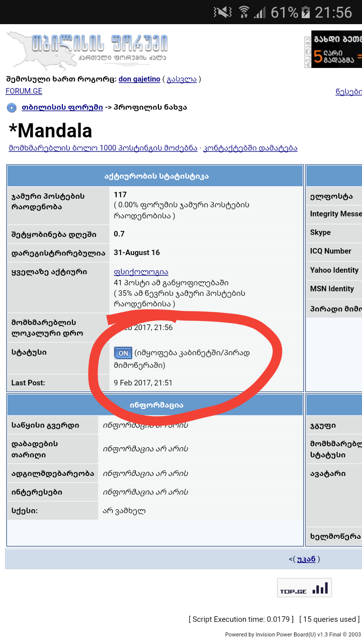The image size is (362, 644).
Task: Search the user's last 1000 posts link
Action: click(103, 148)
